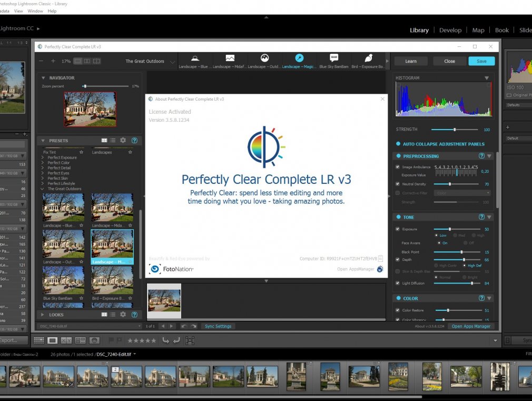Open the Lightroom Book module
532x401 pixels.
[x=502, y=30]
